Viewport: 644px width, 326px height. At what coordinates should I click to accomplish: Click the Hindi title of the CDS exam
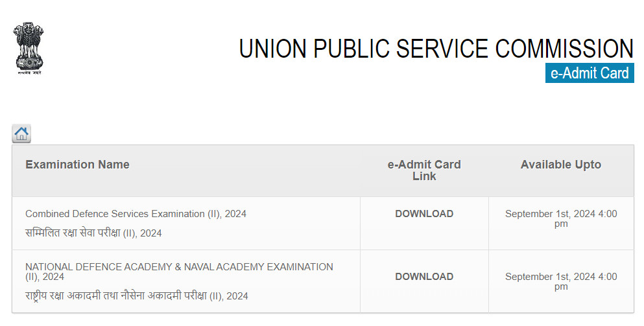[x=93, y=233]
